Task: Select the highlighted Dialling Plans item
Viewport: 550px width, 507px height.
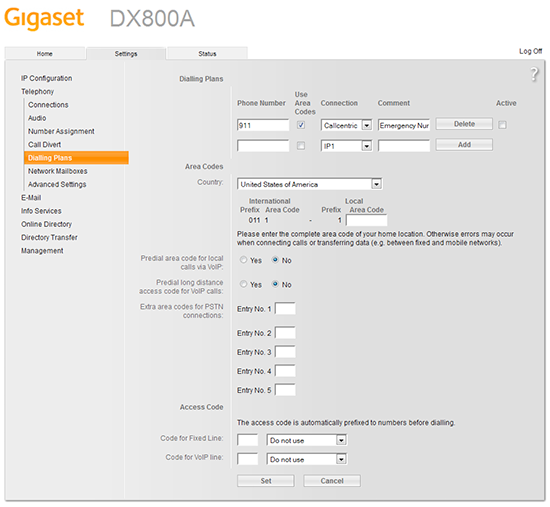Action: click(x=76, y=158)
